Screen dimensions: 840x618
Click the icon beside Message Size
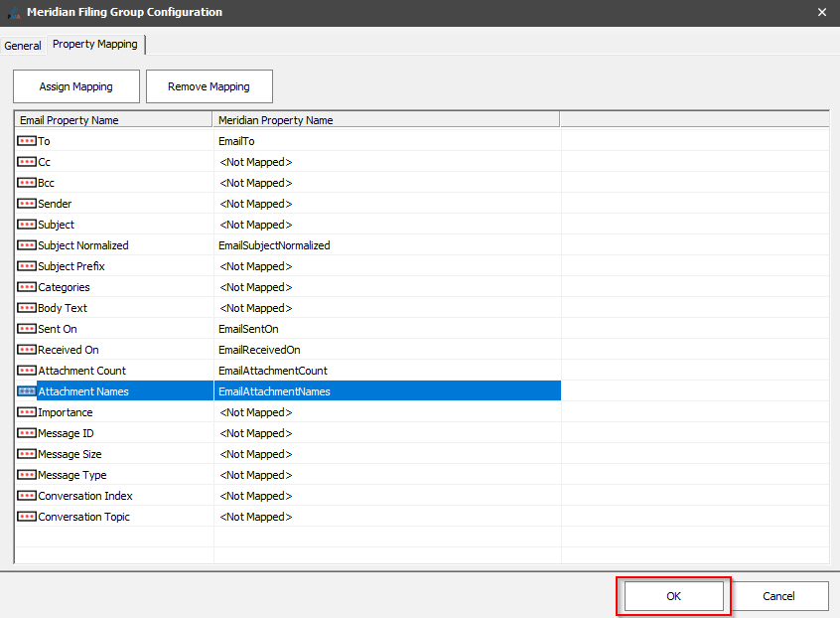(26, 454)
